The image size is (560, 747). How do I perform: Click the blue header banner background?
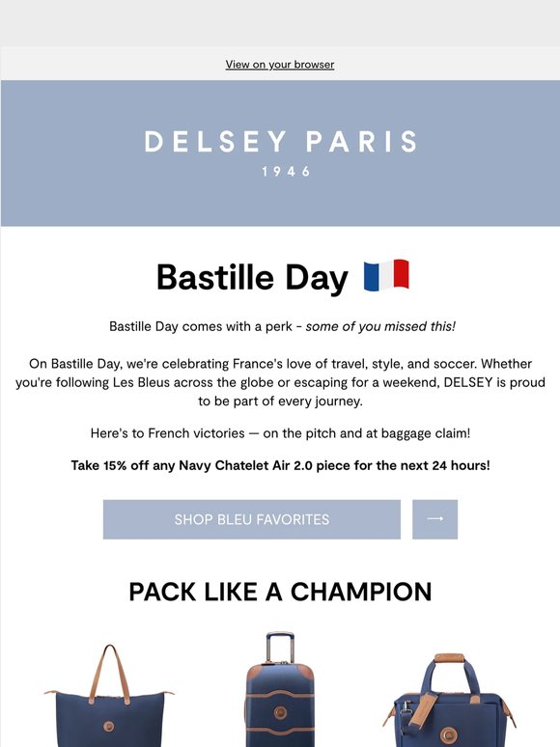tap(280, 200)
